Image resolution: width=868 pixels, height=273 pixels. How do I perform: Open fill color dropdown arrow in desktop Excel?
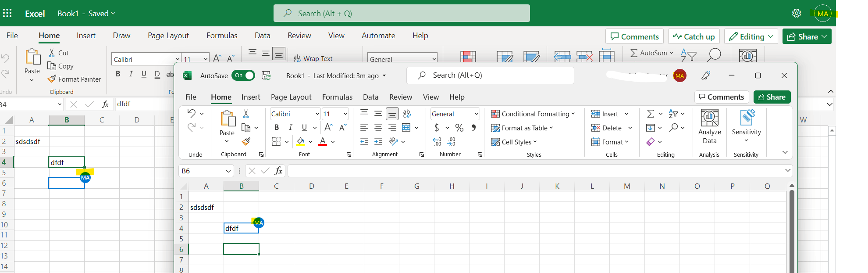[310, 142]
